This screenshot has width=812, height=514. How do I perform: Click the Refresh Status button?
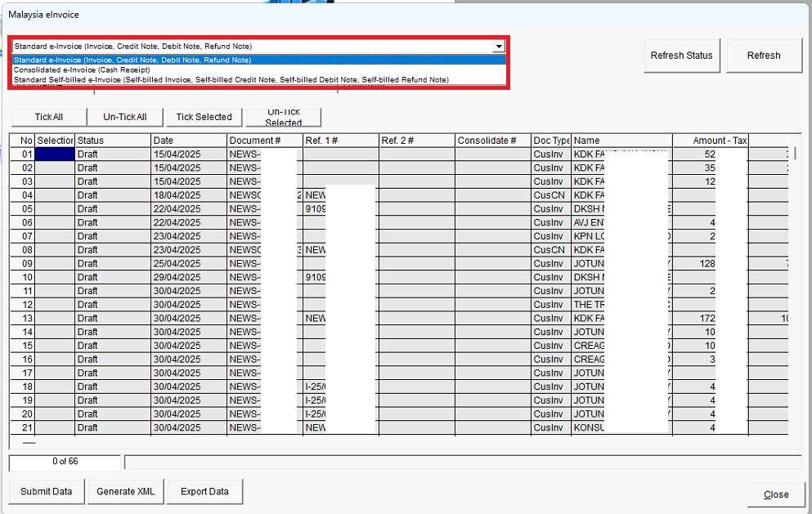681,56
